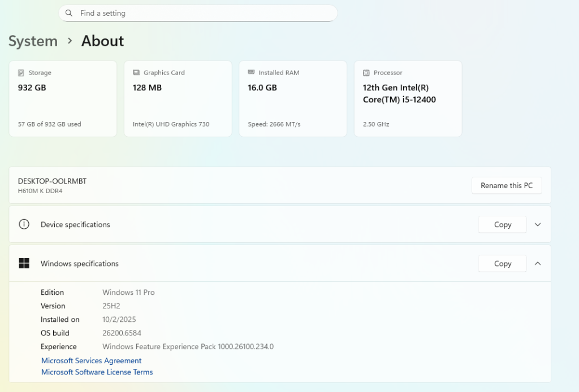Copy the Windows specifications

pyautogui.click(x=502, y=263)
